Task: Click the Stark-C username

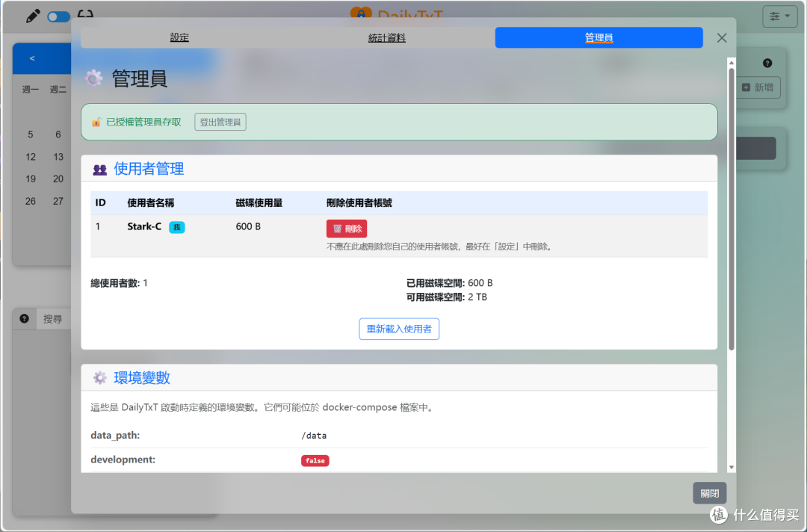Action: (x=144, y=226)
